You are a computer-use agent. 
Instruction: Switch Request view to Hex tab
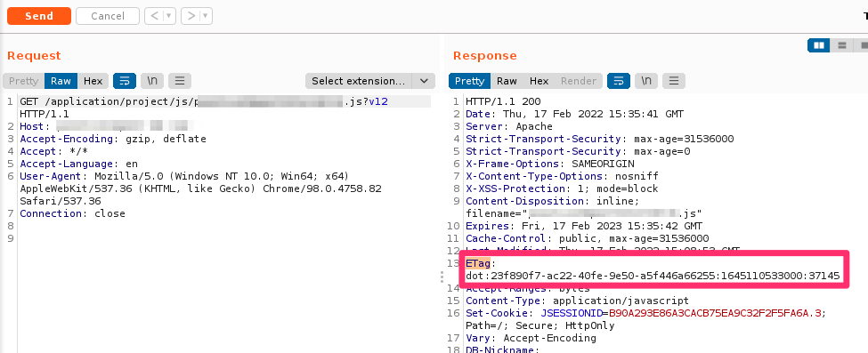pyautogui.click(x=93, y=81)
